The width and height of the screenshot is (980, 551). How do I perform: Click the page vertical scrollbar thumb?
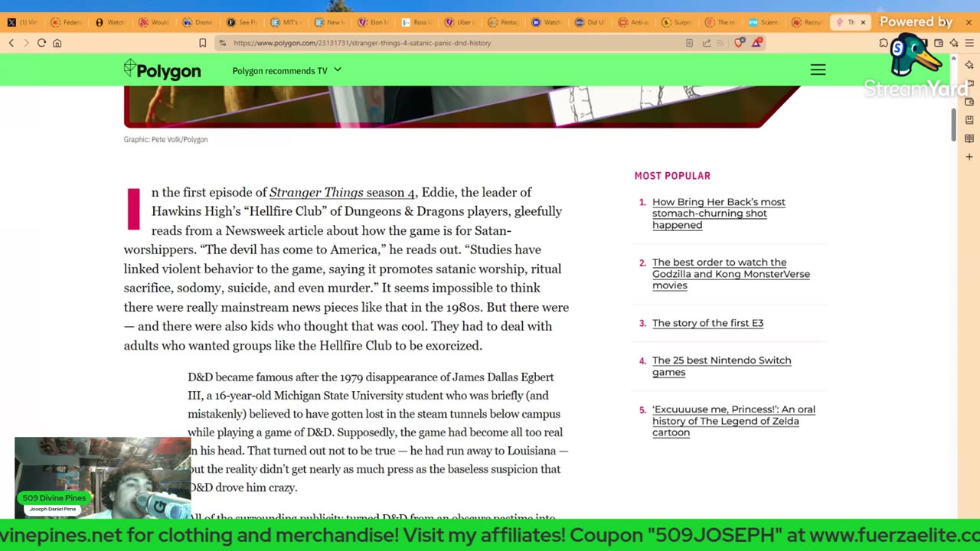click(953, 124)
